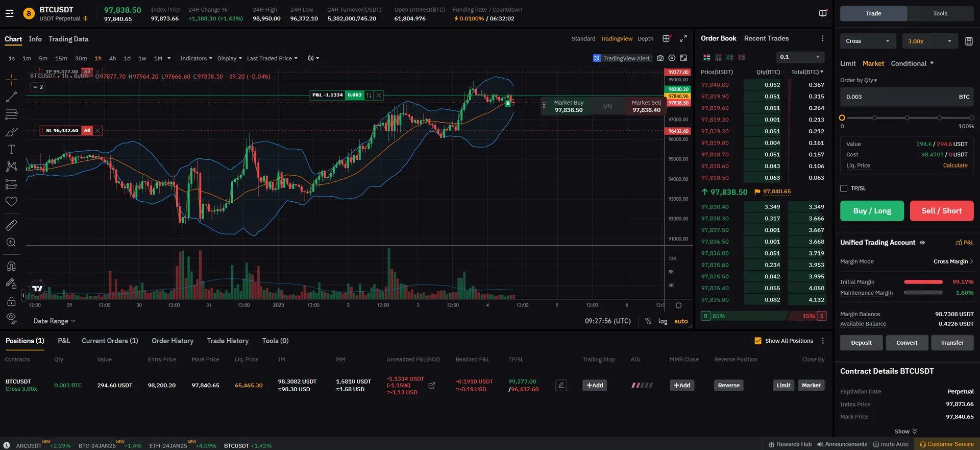
Task: Expand chart to fullscreen view
Action: pos(683,39)
